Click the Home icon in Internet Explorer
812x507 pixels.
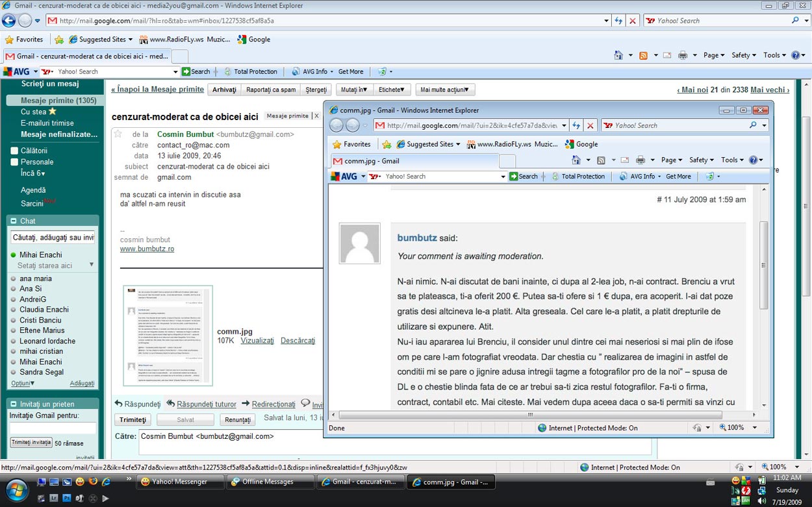617,55
